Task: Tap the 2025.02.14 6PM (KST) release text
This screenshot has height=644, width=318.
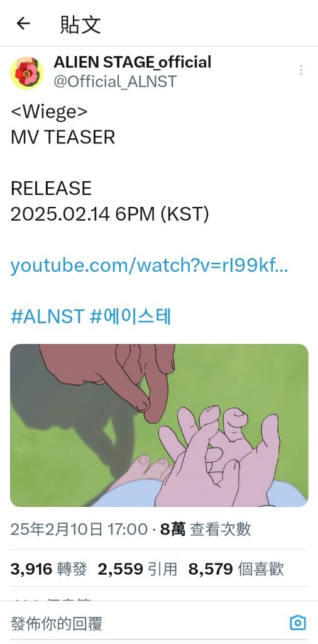Action: click(109, 214)
